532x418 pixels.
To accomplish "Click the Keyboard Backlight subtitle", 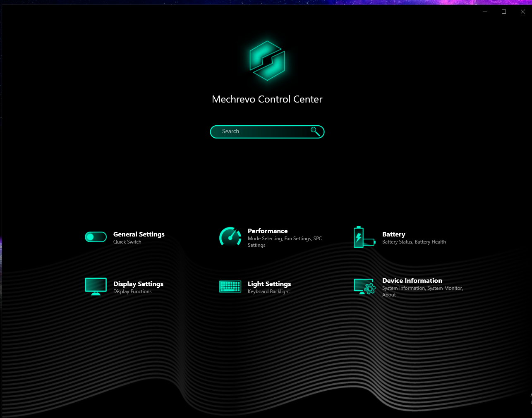I will [x=268, y=291].
